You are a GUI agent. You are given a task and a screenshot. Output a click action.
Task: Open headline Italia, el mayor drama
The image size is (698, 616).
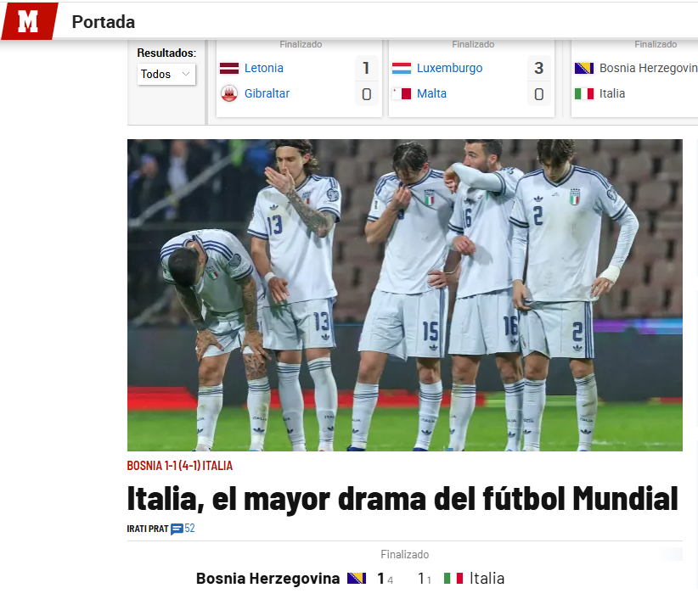pos(402,499)
